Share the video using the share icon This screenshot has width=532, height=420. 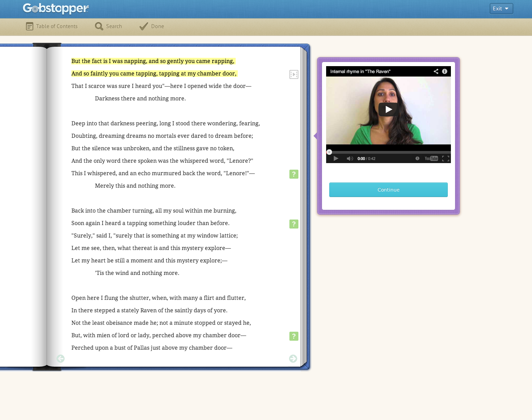[436, 71]
